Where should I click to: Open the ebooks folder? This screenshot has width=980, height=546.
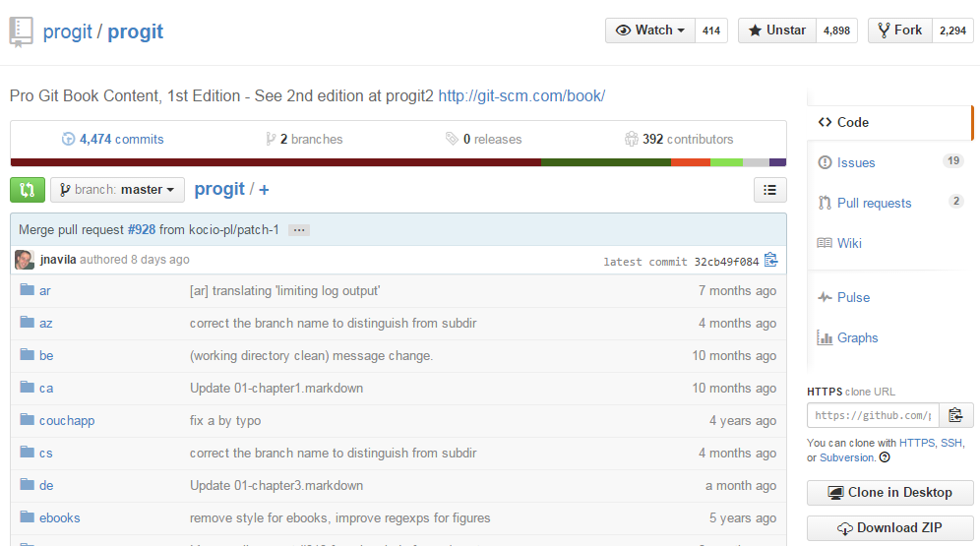pos(59,517)
